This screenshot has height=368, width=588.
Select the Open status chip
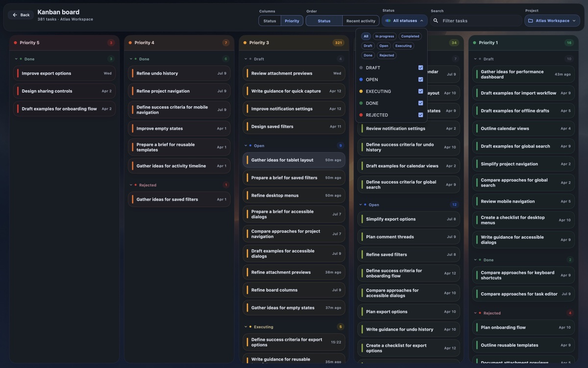(384, 46)
